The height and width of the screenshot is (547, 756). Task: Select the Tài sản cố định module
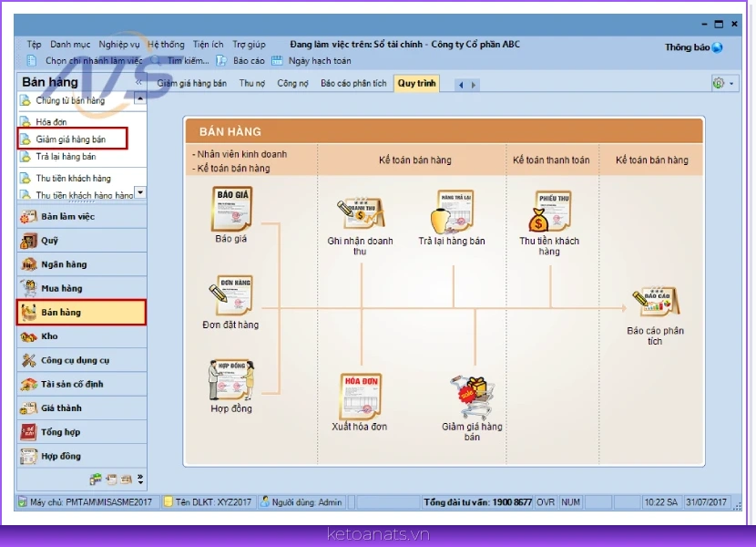81,385
